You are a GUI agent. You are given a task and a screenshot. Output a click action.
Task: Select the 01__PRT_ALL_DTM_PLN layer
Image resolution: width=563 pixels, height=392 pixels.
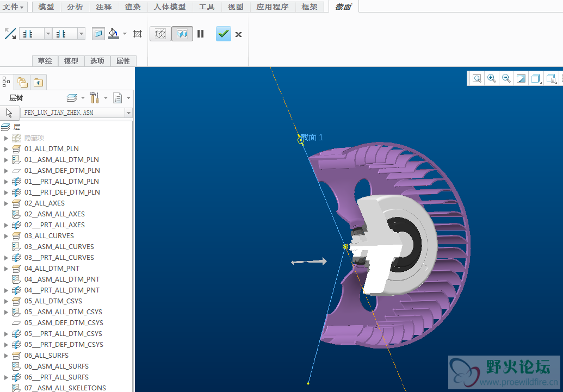61,181
